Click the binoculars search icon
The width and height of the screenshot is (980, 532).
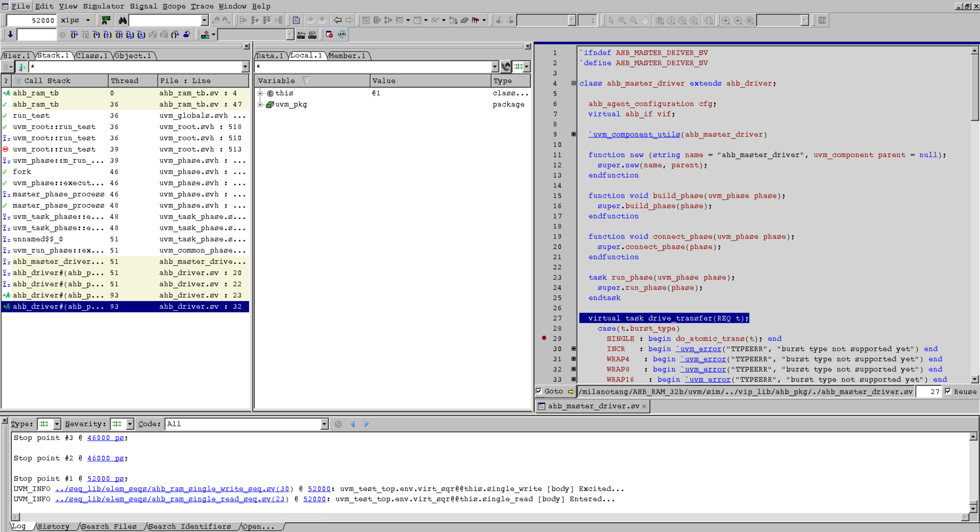(122, 20)
